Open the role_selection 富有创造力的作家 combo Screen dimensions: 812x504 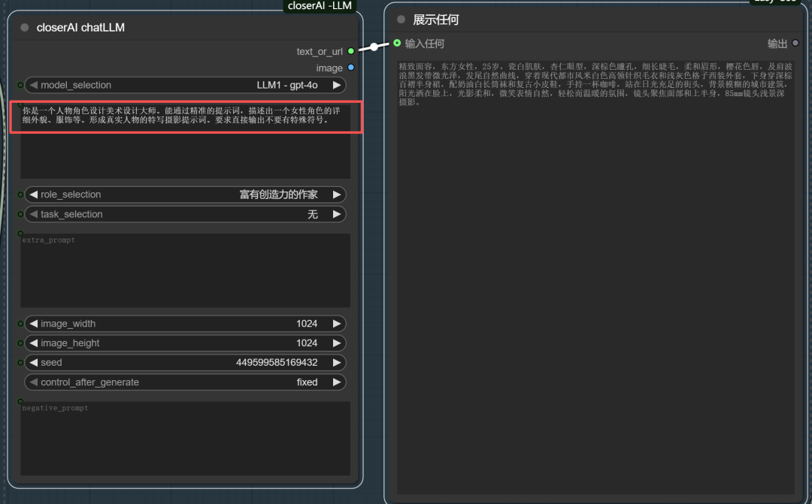click(x=186, y=195)
